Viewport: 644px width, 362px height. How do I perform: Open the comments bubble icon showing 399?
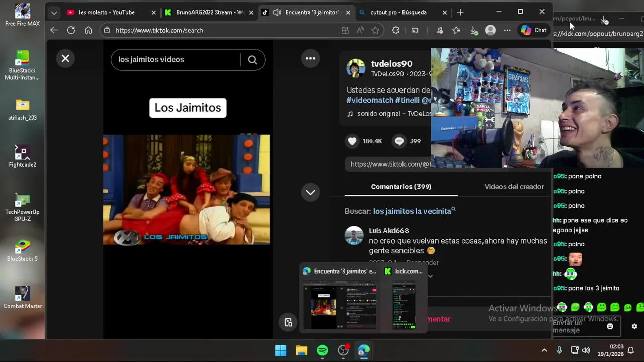(x=399, y=141)
